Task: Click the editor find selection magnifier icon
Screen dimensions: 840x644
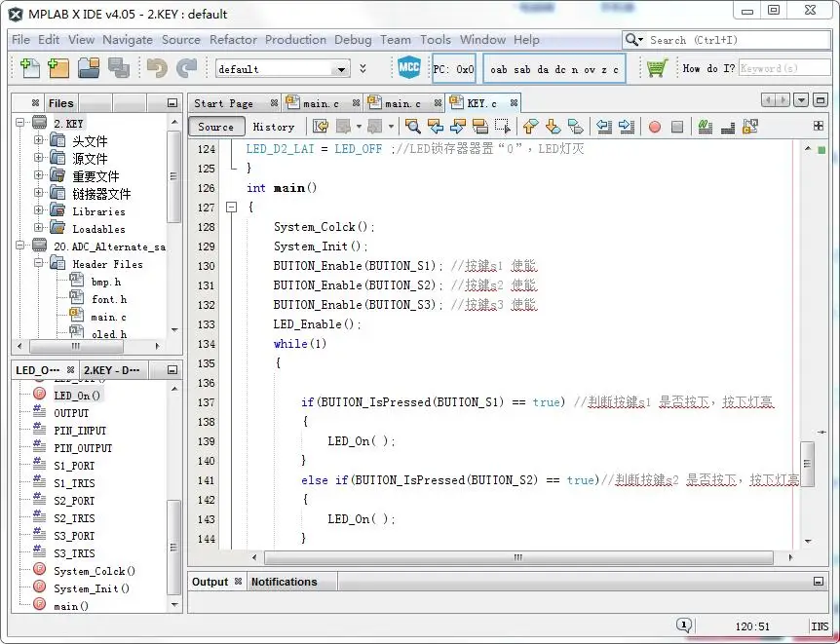Action: click(x=412, y=127)
